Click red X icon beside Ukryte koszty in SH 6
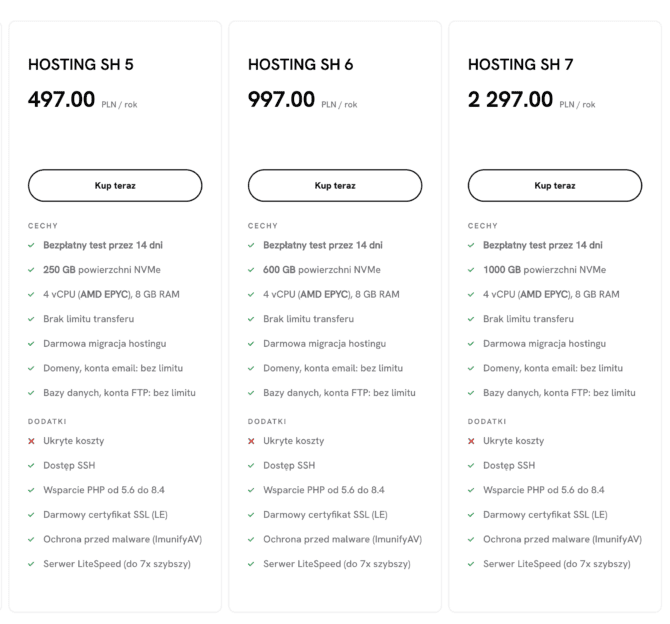This screenshot has height=624, width=670. coord(252,441)
